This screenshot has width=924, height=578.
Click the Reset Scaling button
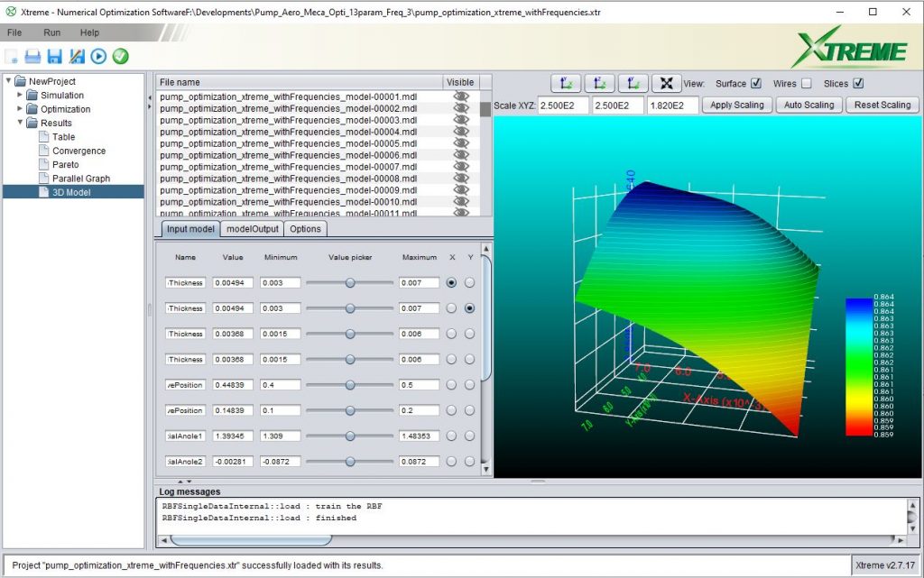(x=882, y=105)
